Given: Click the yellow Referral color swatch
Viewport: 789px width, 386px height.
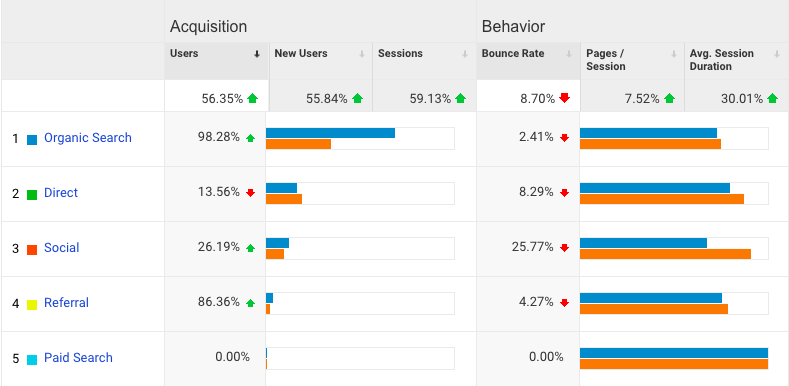Looking at the screenshot, I should point(32,304).
